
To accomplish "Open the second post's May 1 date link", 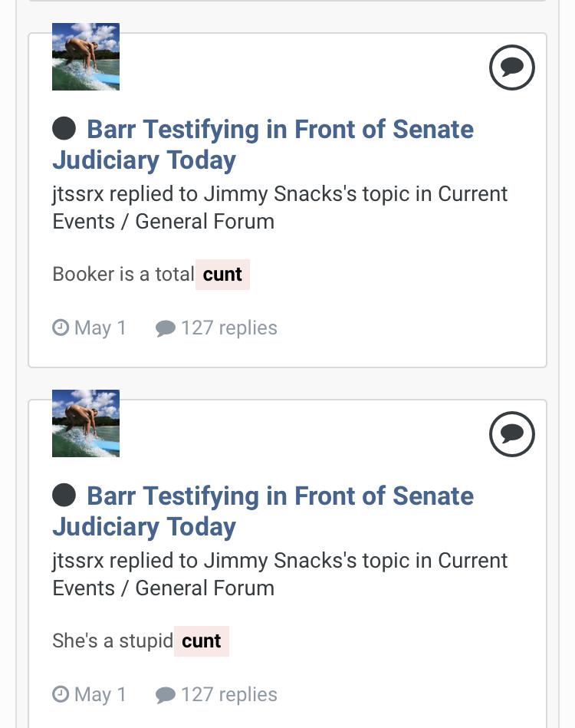I will pyautogui.click(x=100, y=694).
